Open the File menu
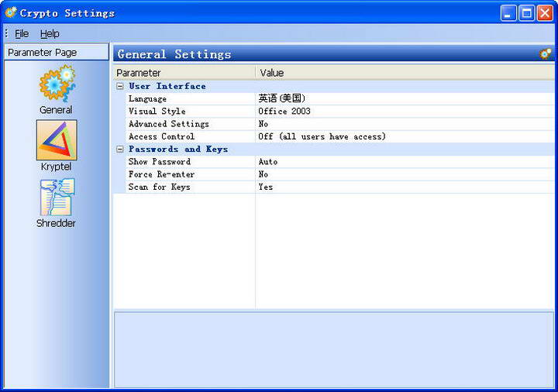The width and height of the screenshot is (558, 392). click(x=22, y=34)
